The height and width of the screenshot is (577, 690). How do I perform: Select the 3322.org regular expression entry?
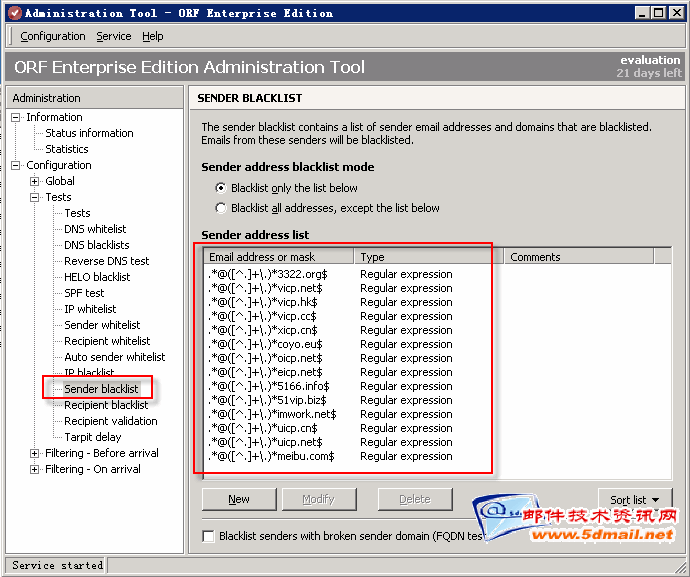(268, 274)
